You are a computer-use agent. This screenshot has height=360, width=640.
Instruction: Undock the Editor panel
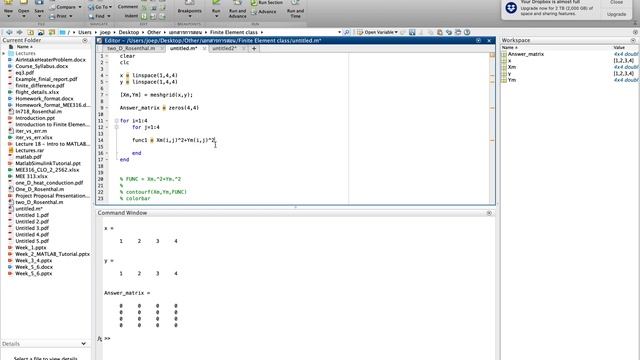478,40
